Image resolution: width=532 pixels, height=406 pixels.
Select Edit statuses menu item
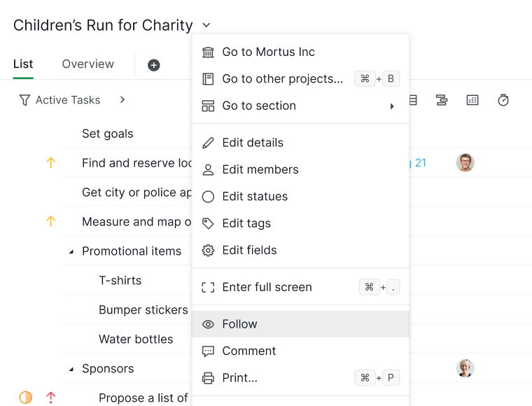coord(300,197)
